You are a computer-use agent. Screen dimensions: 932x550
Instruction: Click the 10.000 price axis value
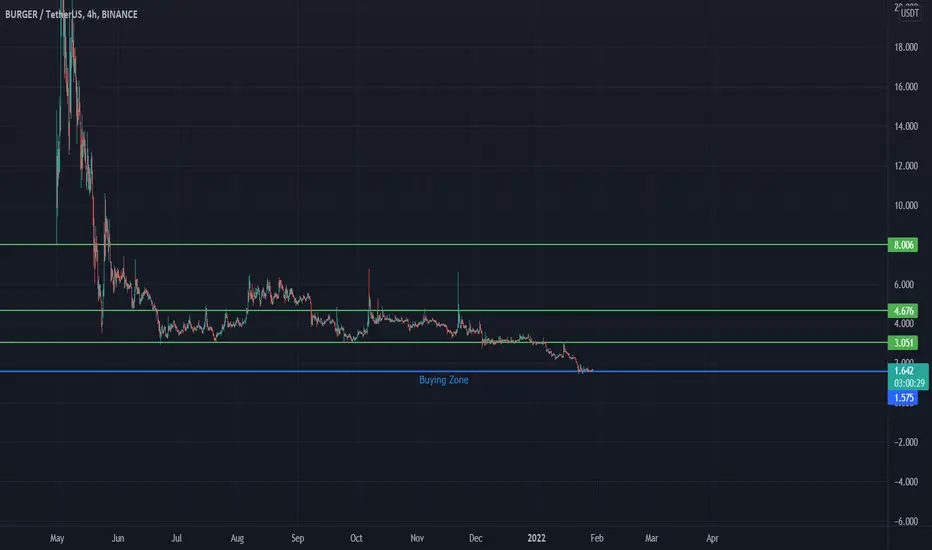coord(906,205)
